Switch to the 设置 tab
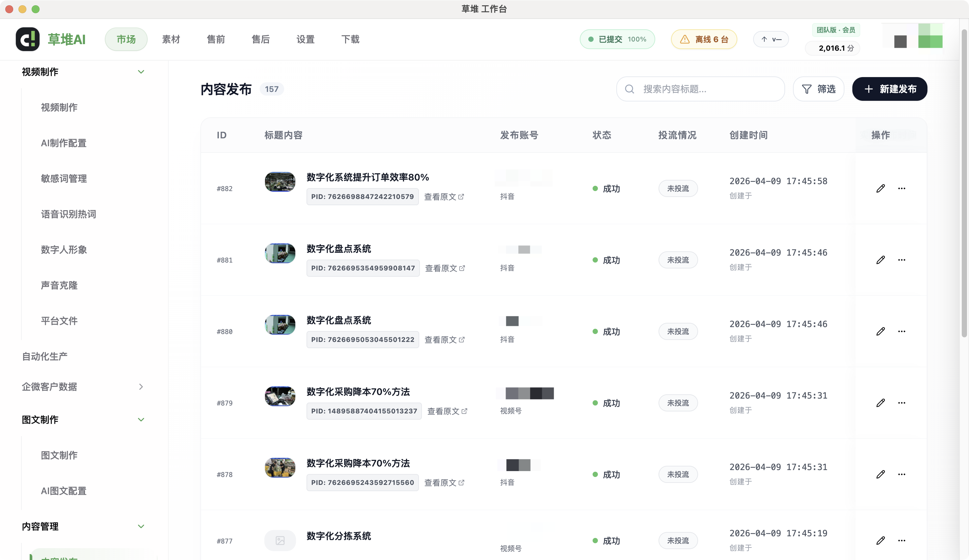 pos(305,39)
